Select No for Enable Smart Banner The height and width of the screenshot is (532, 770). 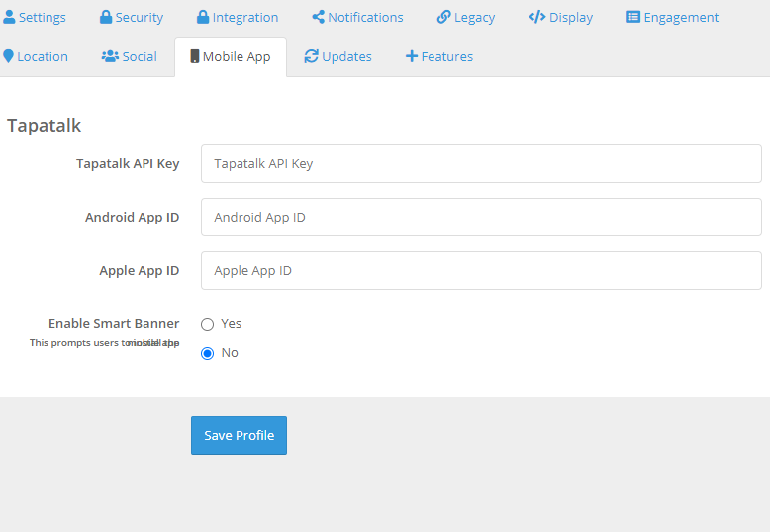(207, 353)
